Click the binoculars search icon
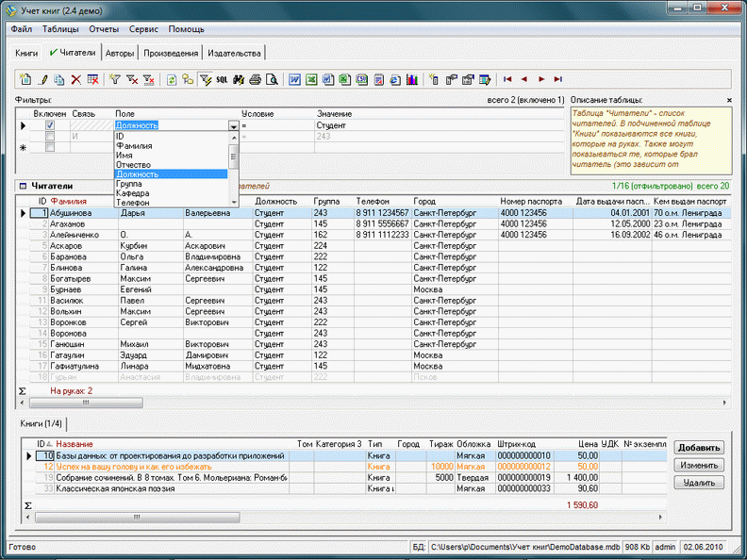Screen dimensions: 747x560 click(238, 80)
